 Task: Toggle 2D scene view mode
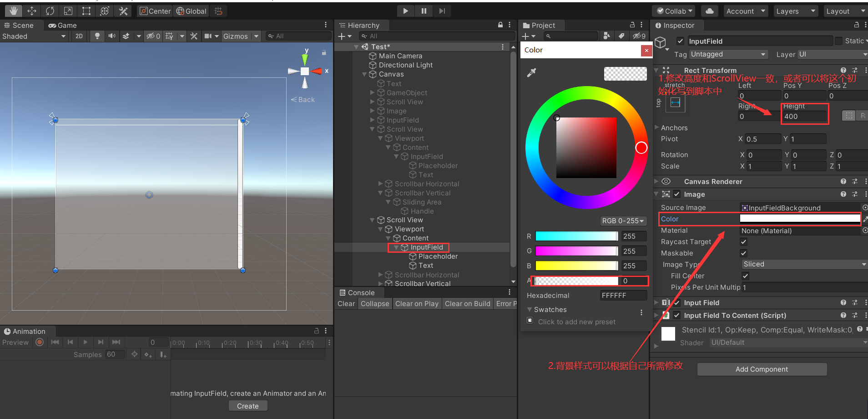(79, 36)
